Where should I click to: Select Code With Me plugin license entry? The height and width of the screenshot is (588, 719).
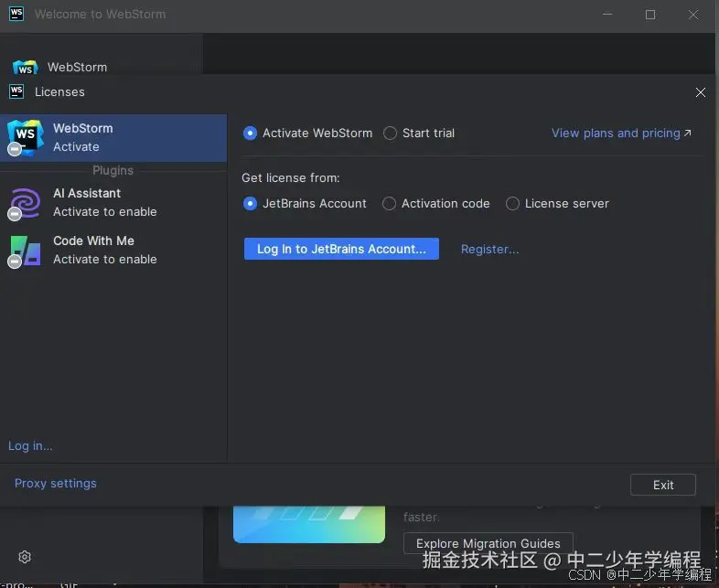(x=113, y=251)
